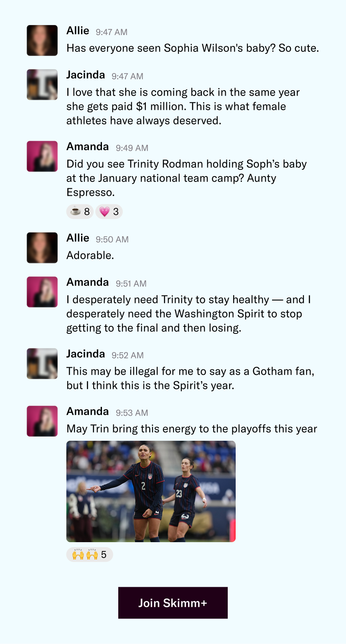Image resolution: width=346 pixels, height=644 pixels.
Task: Click Jacinda's name on the 9:47 AM message
Action: tap(86, 75)
